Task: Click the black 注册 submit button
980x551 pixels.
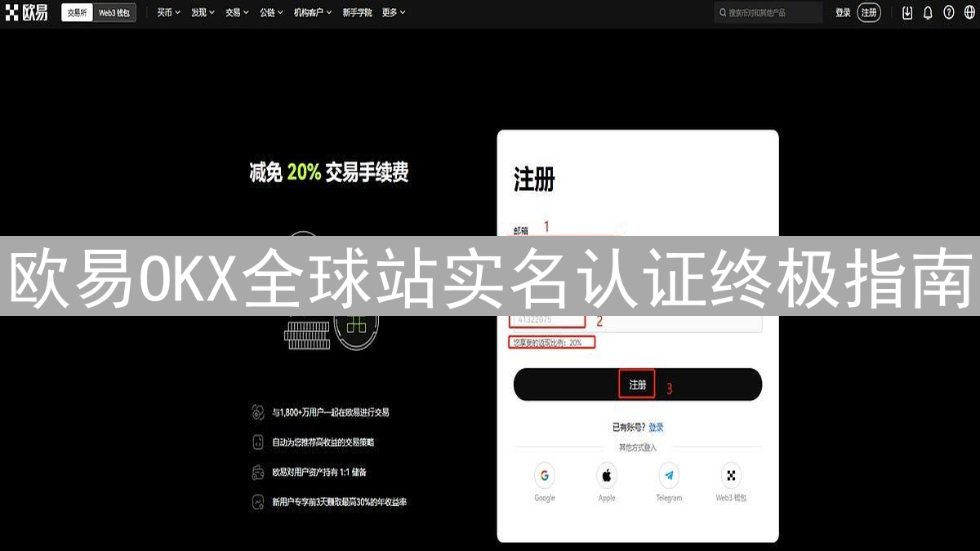Action: 637,384
